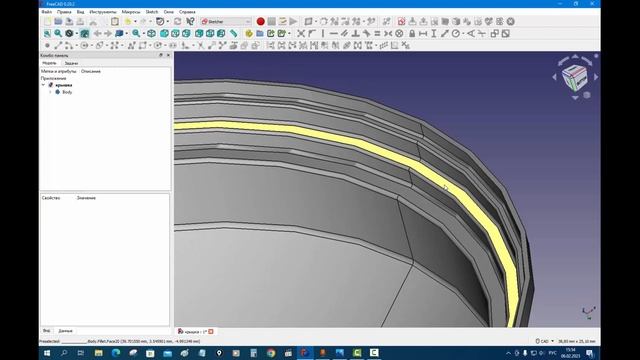This screenshot has width=640, height=360.
Task: Open the Правка menu
Action: [64, 12]
